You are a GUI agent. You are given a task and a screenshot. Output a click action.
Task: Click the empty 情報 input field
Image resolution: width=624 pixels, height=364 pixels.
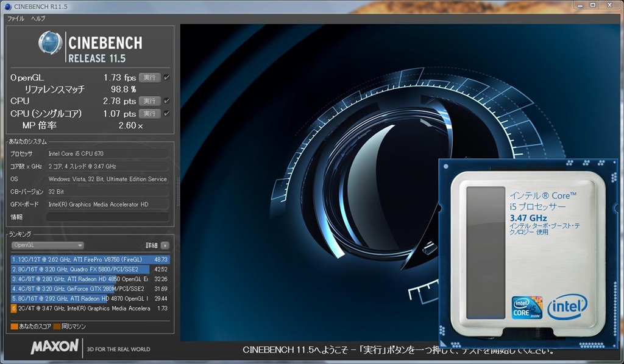[x=107, y=217]
